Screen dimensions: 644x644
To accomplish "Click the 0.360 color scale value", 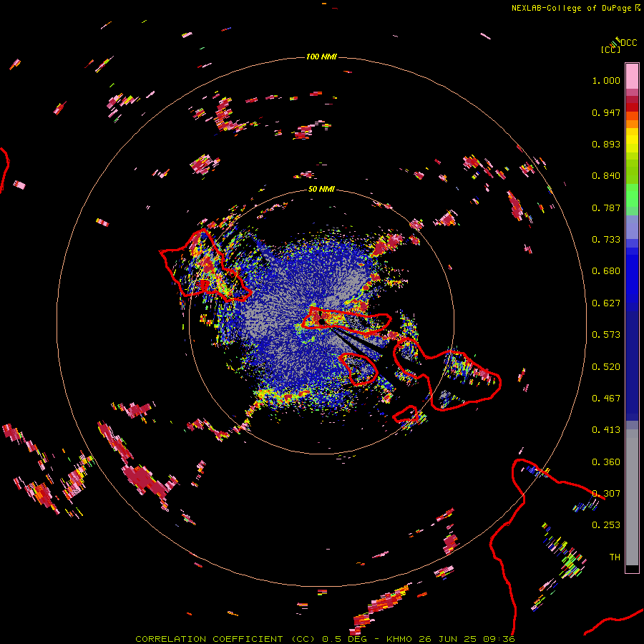I will pyautogui.click(x=606, y=462).
